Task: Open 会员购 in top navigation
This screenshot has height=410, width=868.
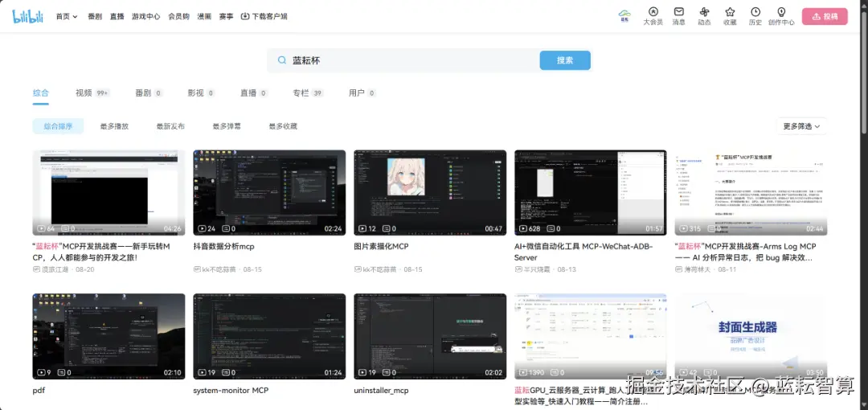Action: (178, 17)
